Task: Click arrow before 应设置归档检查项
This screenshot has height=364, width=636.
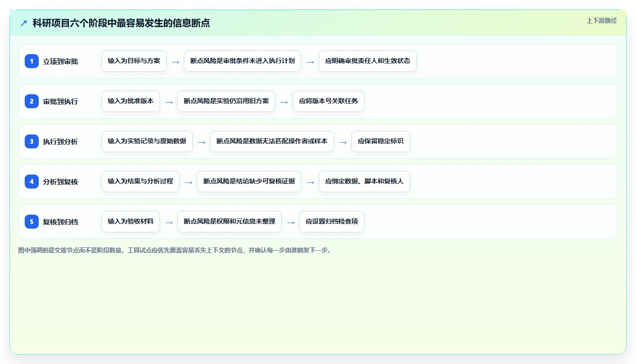Action: tap(291, 222)
